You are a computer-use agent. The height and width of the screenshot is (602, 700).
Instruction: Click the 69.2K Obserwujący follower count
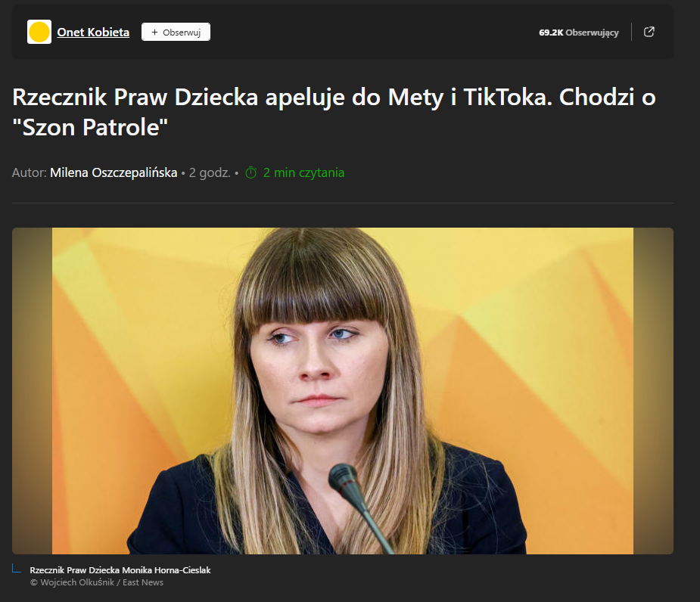(x=579, y=33)
